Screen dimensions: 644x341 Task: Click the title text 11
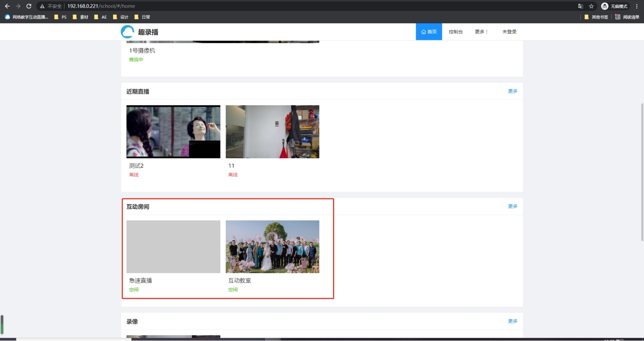click(231, 166)
